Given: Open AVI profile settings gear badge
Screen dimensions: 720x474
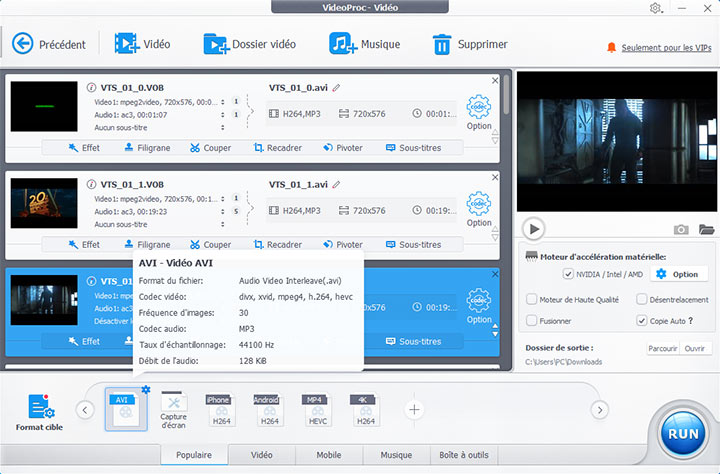Looking at the screenshot, I should tap(146, 389).
